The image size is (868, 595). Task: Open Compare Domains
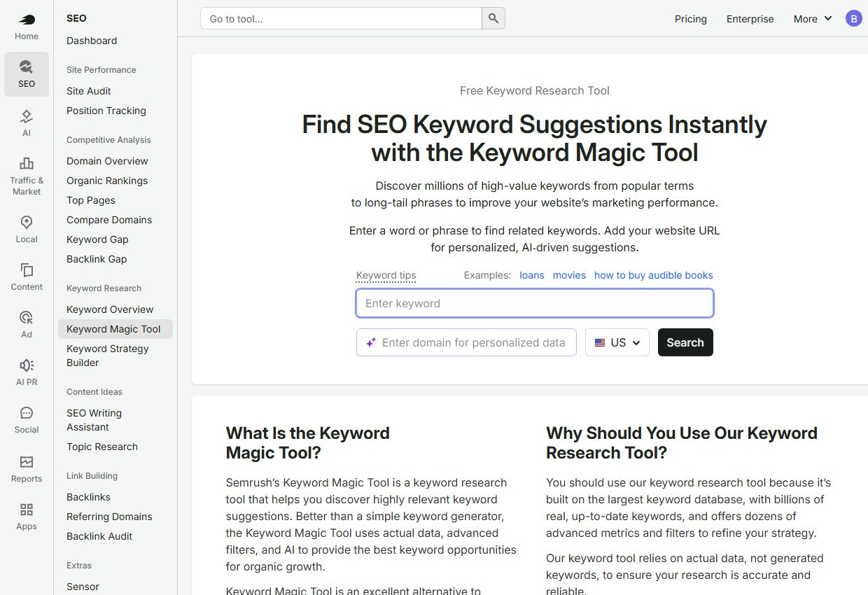(x=109, y=220)
